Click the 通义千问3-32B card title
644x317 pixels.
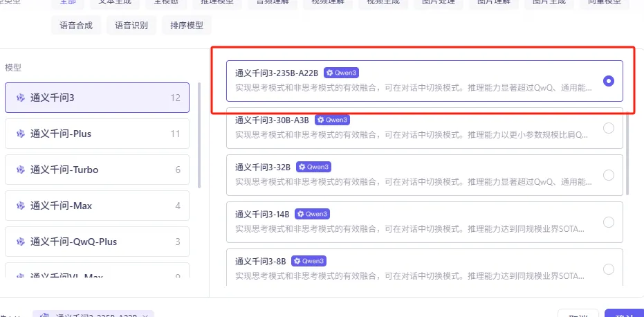click(x=263, y=167)
